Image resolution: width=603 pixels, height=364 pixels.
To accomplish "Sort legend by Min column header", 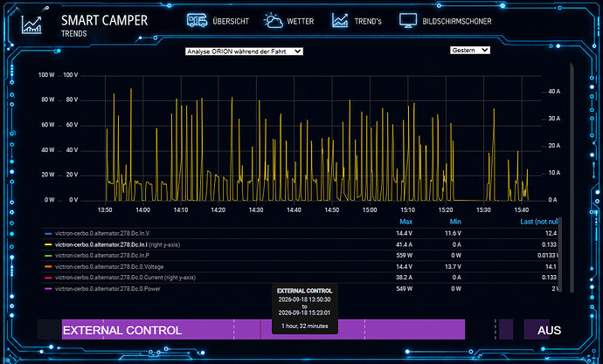I will pos(455,222).
